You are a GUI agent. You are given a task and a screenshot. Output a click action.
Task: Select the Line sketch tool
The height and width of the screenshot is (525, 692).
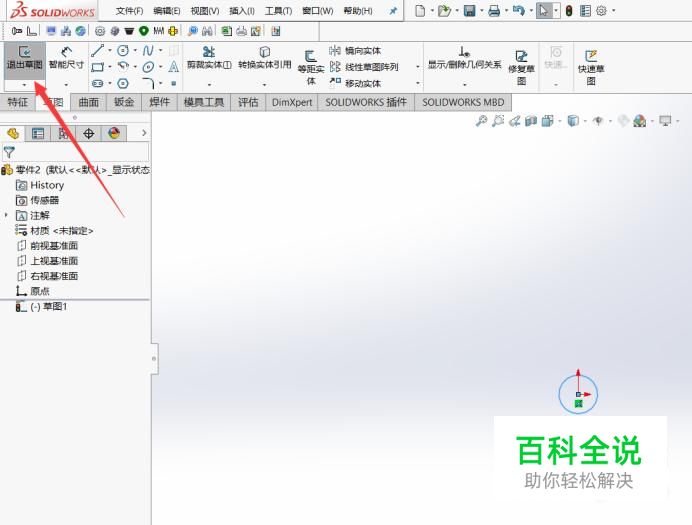(98, 50)
